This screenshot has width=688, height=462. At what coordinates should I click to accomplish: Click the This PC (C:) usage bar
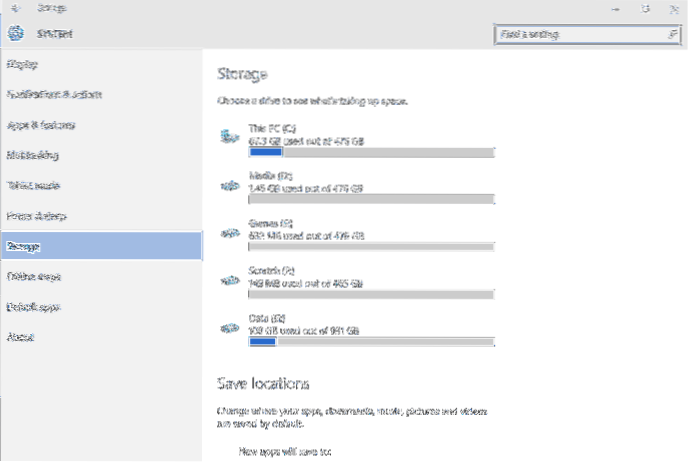[x=371, y=152]
